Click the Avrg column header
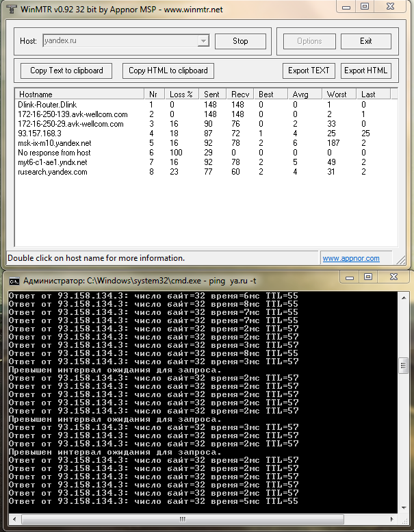 pos(305,94)
